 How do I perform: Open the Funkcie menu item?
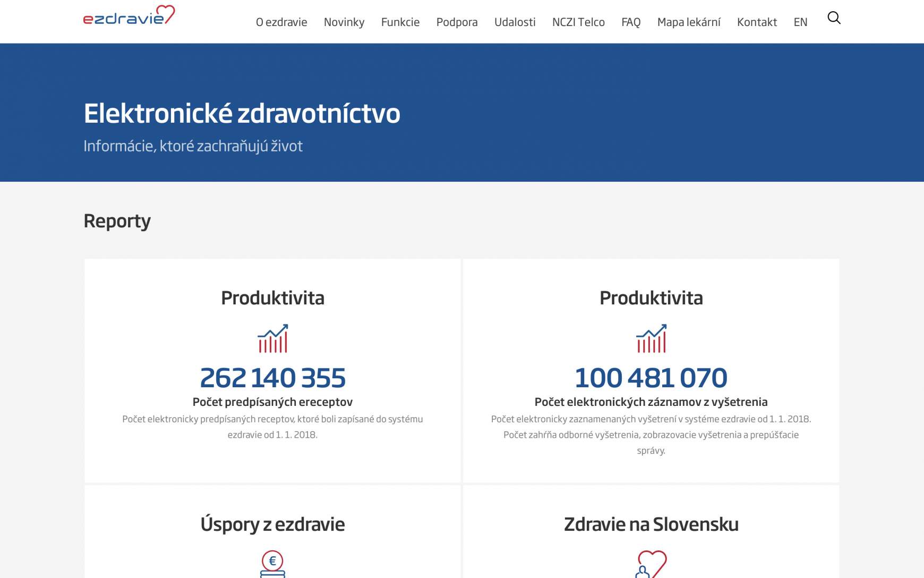(x=400, y=22)
